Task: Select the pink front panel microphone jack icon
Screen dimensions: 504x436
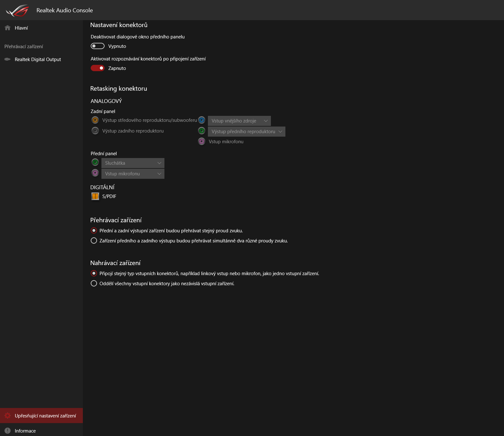Action: point(95,173)
